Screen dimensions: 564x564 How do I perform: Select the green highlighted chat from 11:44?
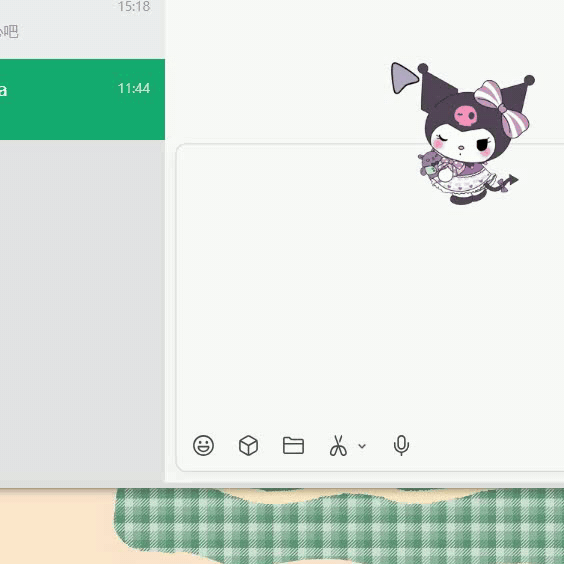[82, 99]
